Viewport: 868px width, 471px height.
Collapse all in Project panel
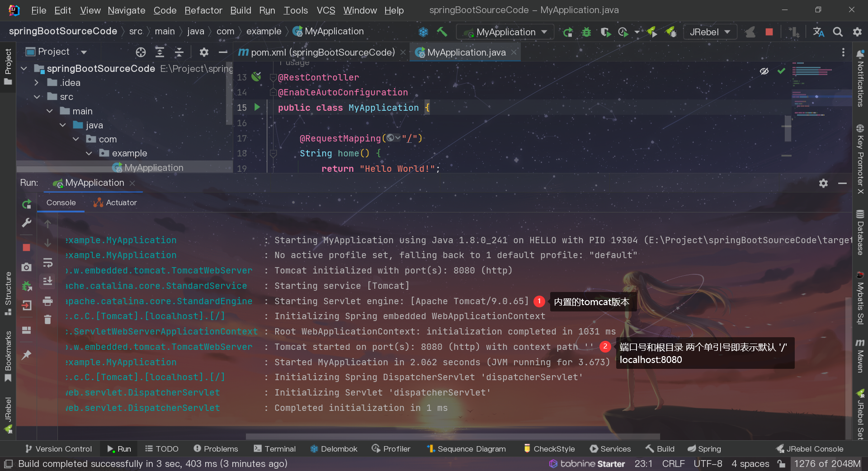click(x=179, y=52)
